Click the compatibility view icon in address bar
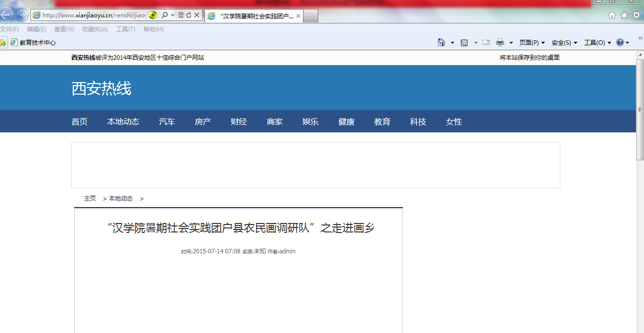The height and width of the screenshot is (333, 644). click(181, 15)
